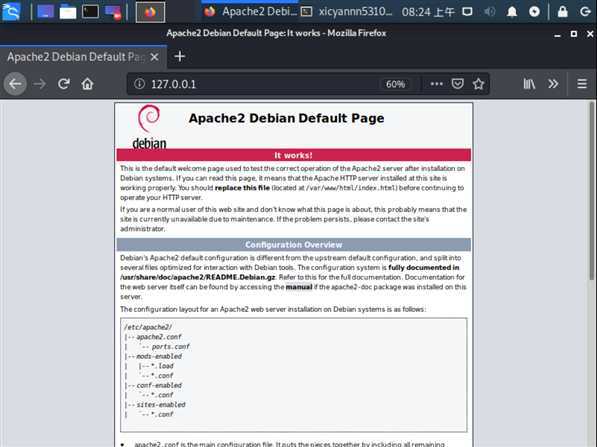Open a new tab with plus button
Screen dimensions: 597x447
pyautogui.click(x=180, y=56)
